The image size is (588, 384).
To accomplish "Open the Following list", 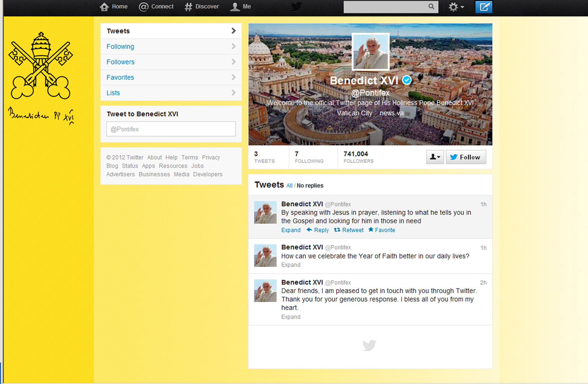I will pos(171,46).
